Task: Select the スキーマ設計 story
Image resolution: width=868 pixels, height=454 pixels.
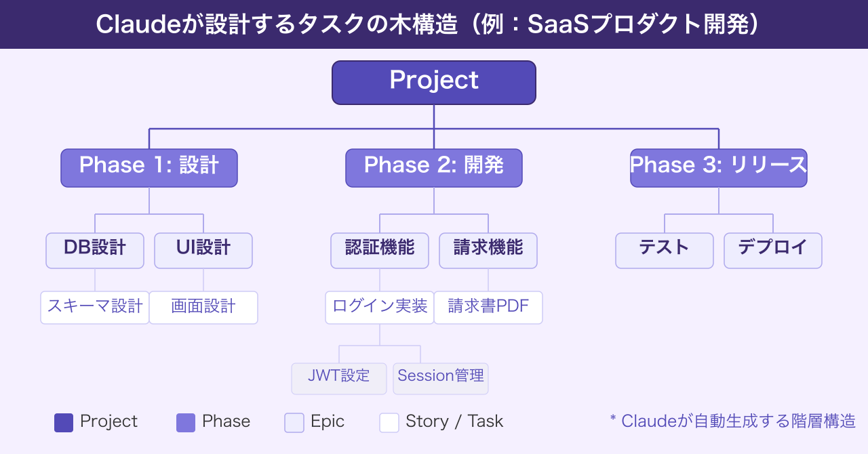Action: click(x=95, y=307)
